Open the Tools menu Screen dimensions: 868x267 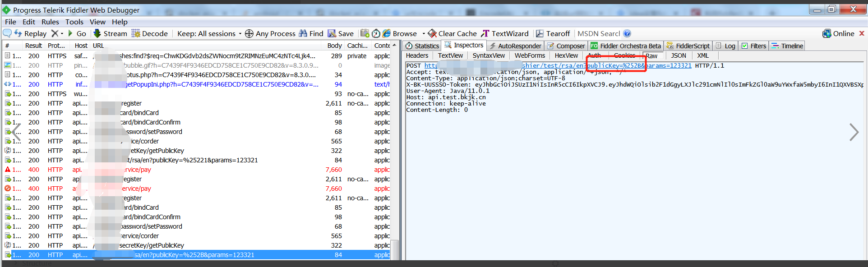coord(74,22)
